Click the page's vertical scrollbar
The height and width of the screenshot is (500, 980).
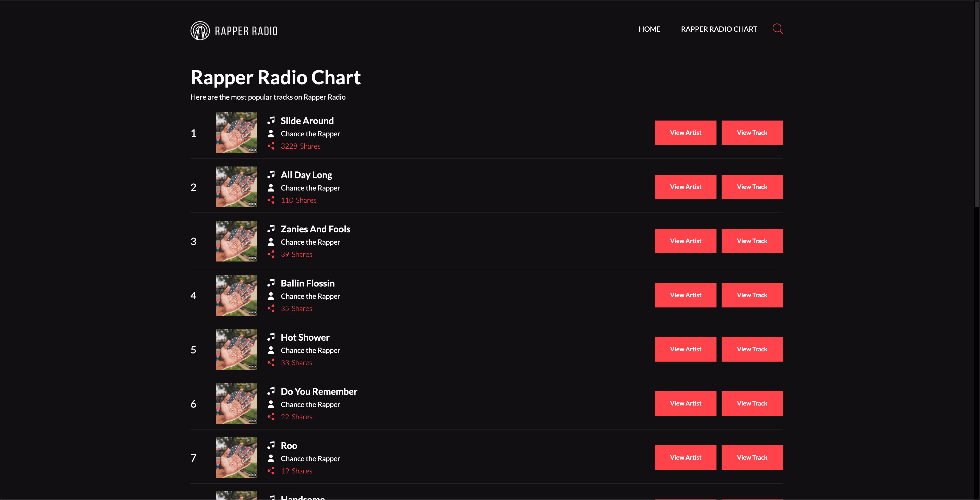point(977,105)
